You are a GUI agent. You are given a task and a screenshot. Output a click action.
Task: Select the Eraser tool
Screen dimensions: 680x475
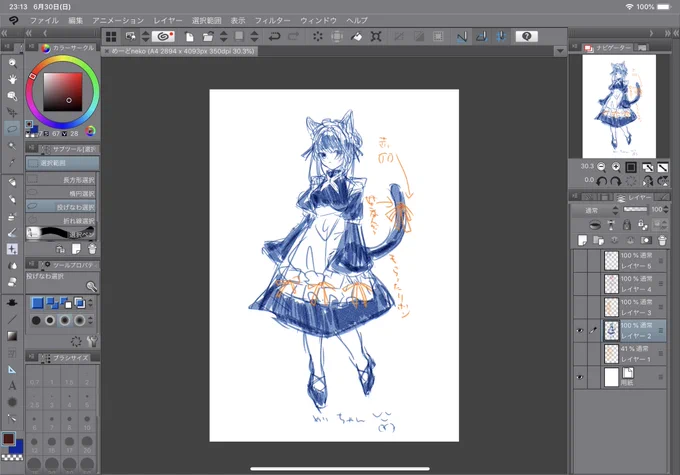tap(13, 282)
